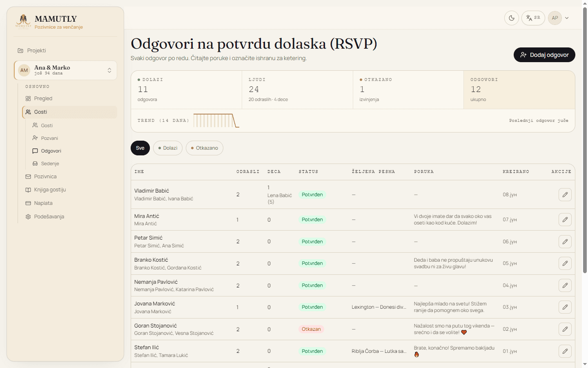Click Potvrđen badge in Mira Antić's row
This screenshot has width=588, height=368.
[x=312, y=220]
